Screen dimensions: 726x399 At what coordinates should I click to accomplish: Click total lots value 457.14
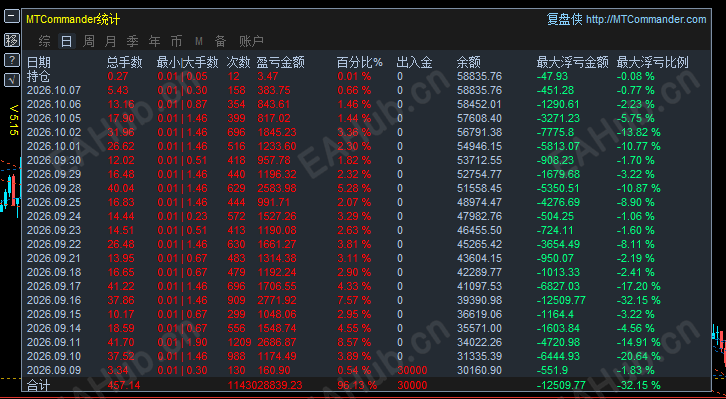coord(124,385)
